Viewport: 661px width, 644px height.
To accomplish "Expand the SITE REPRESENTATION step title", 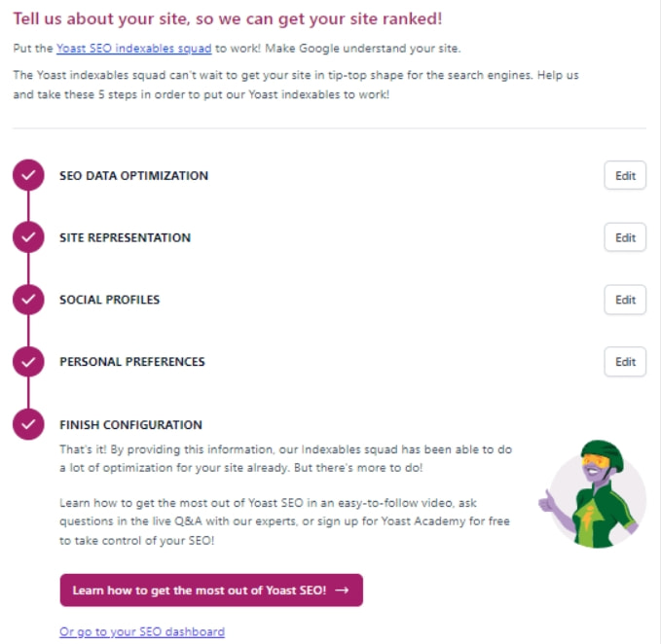I will [x=125, y=237].
